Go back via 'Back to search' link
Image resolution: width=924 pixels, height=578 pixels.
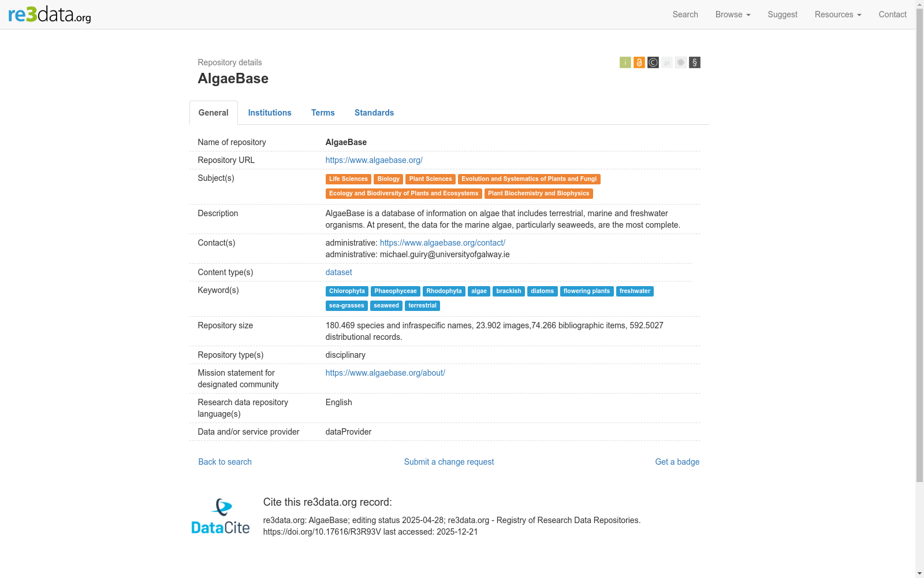coord(225,462)
